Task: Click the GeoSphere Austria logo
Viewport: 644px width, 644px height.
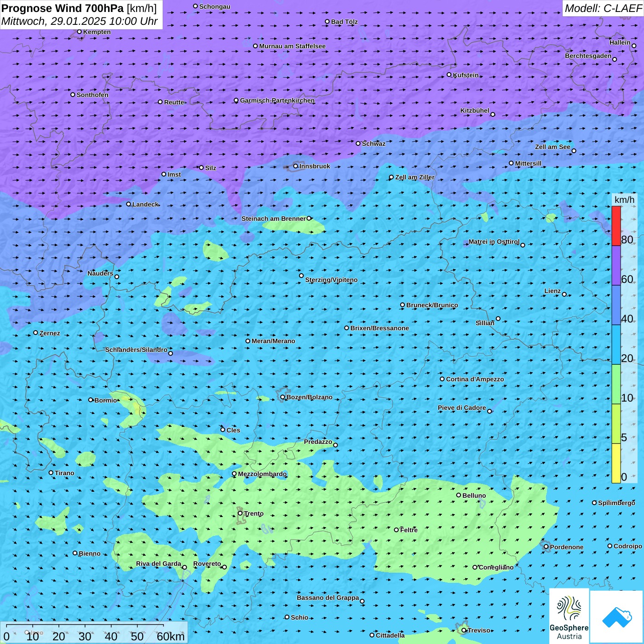Action: pos(569,616)
